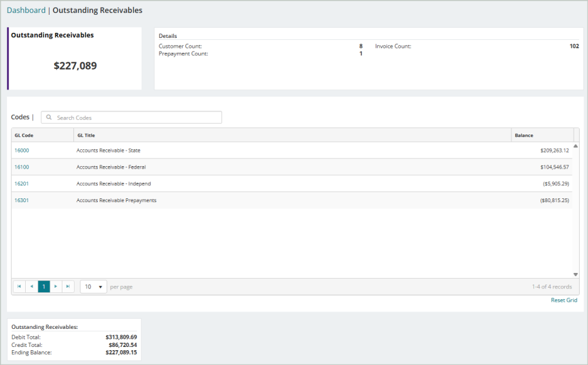Sort by GL Code column header
This screenshot has width=588, height=365.
42,135
